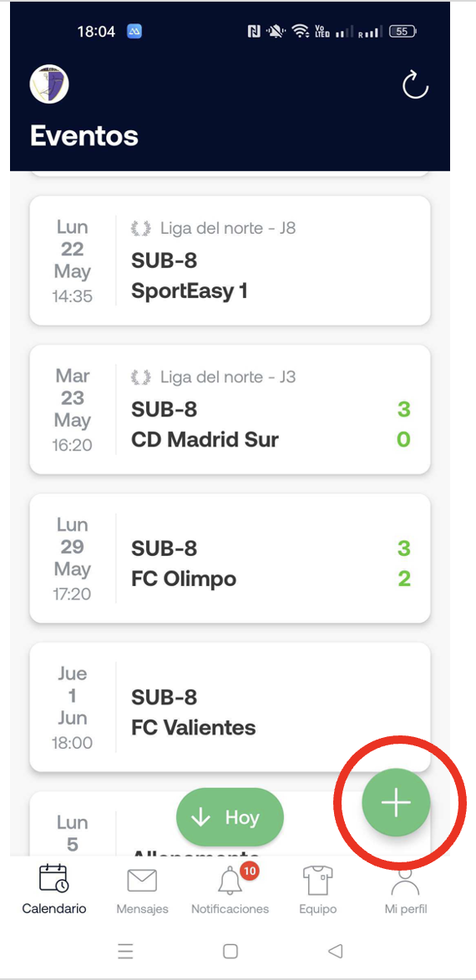Switch to the Mensajes tab

pyautogui.click(x=142, y=889)
